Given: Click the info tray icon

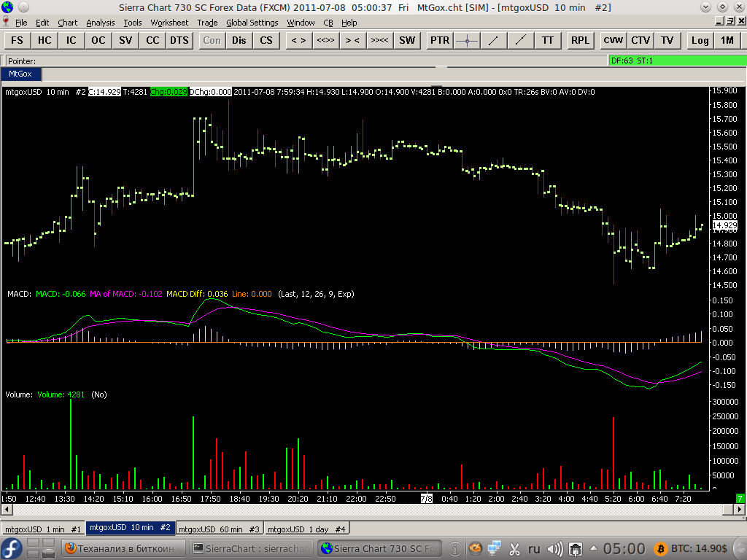Looking at the screenshot, I should 455,548.
